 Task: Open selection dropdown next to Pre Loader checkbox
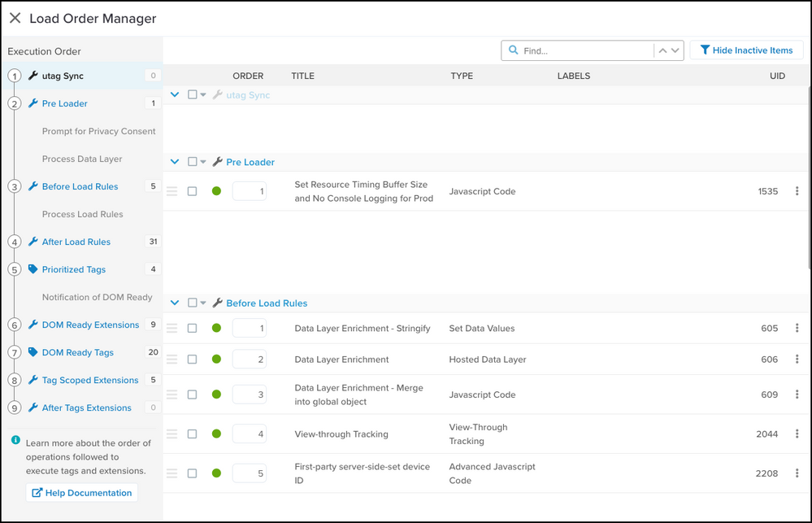pyautogui.click(x=203, y=163)
